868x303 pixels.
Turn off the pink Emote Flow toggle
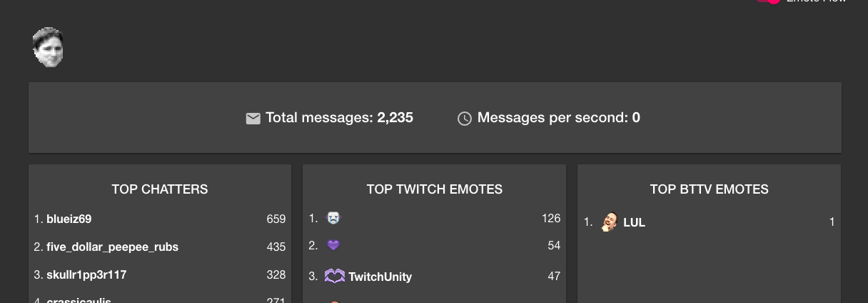pyautogui.click(x=768, y=1)
